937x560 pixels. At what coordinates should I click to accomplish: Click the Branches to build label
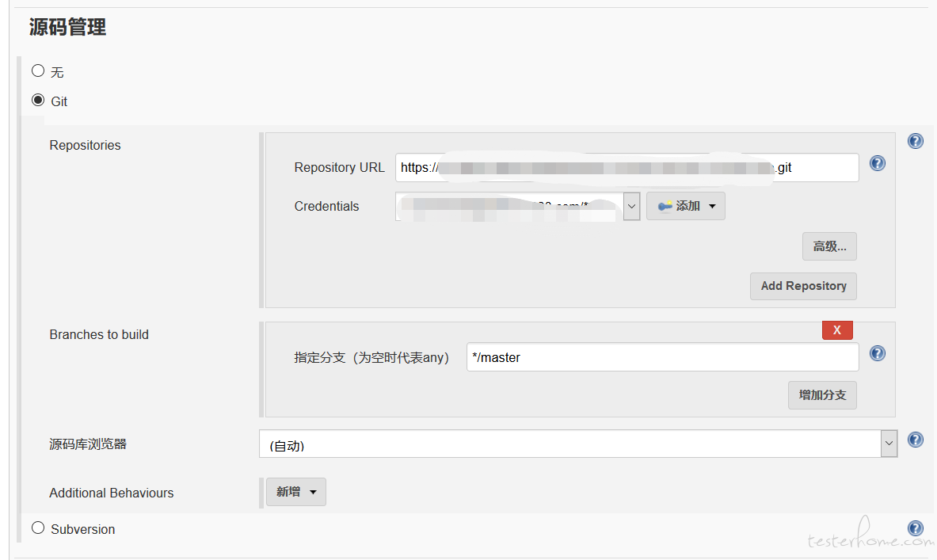pos(99,335)
